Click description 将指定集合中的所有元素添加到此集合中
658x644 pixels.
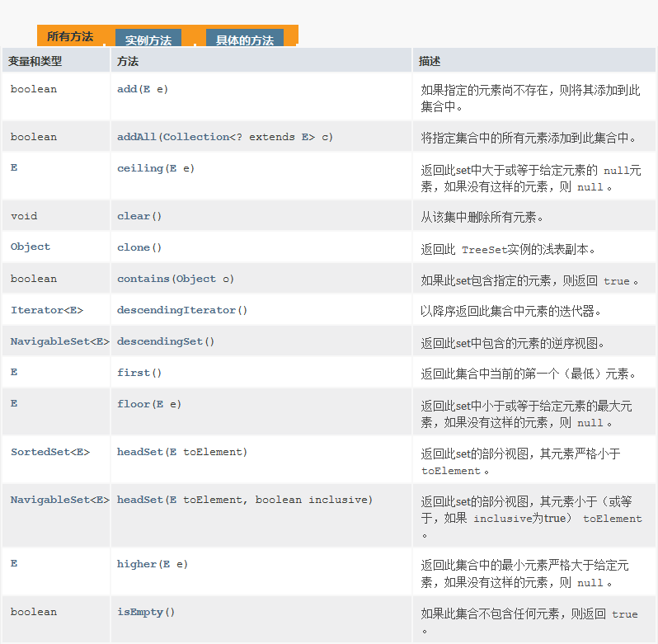point(529,138)
